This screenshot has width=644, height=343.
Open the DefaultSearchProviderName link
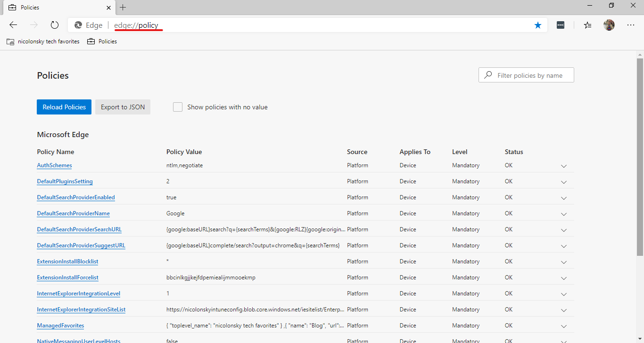73,213
